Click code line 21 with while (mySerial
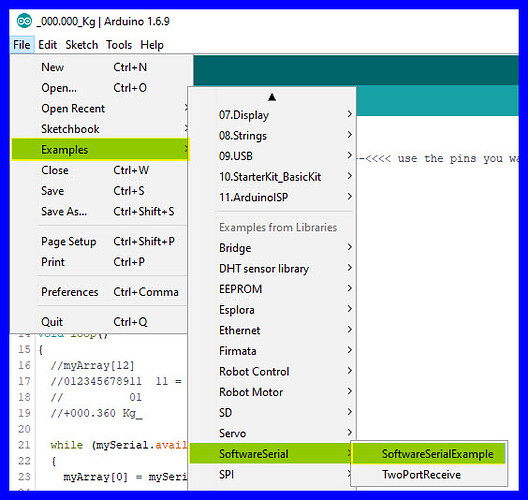 click(x=119, y=445)
